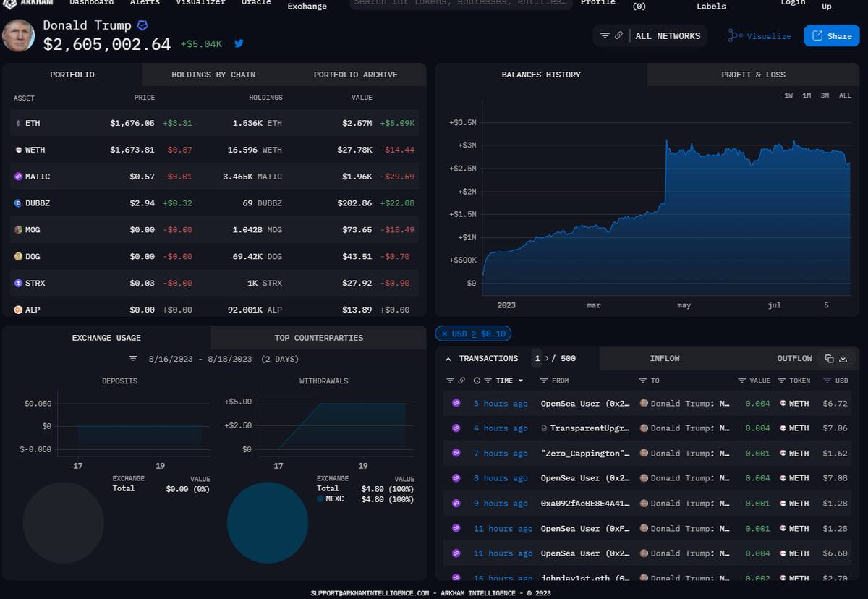Open the Visualize graph view

click(x=759, y=35)
